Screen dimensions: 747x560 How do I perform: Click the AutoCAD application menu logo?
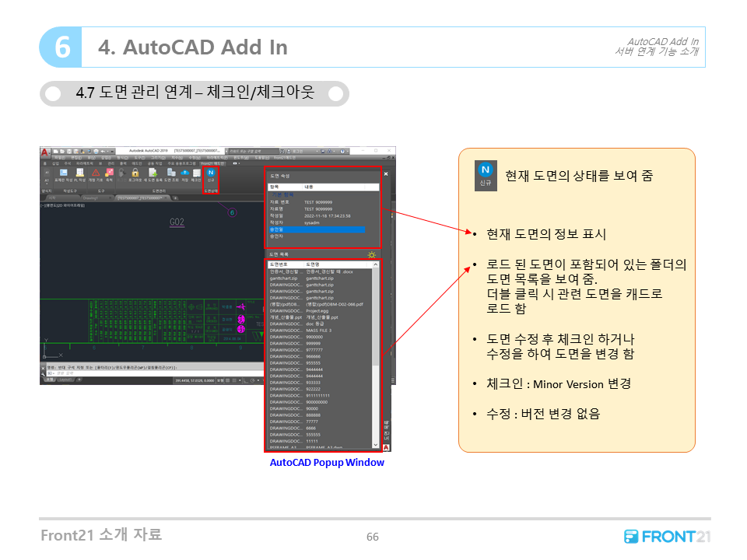click(x=45, y=152)
